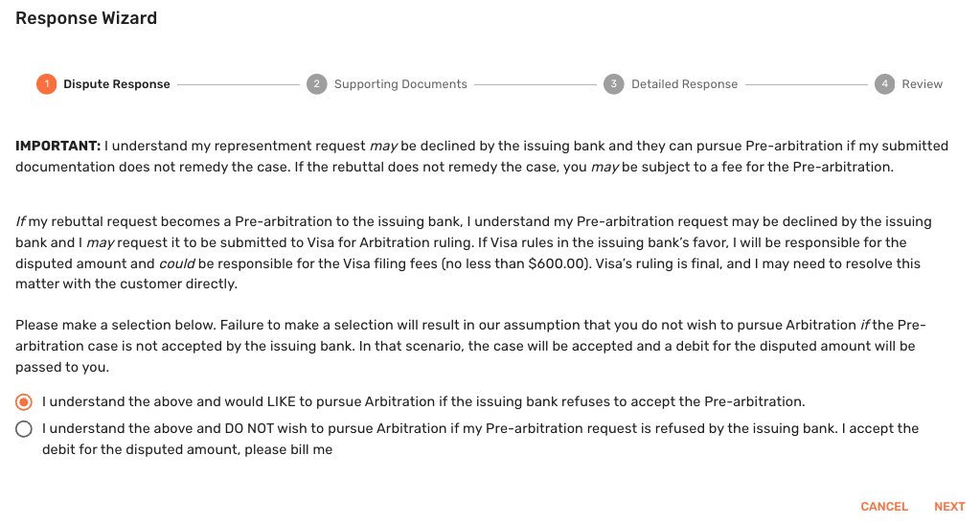Click the connector line after Dispute Response
This screenshot has width=980, height=524.
(x=239, y=84)
